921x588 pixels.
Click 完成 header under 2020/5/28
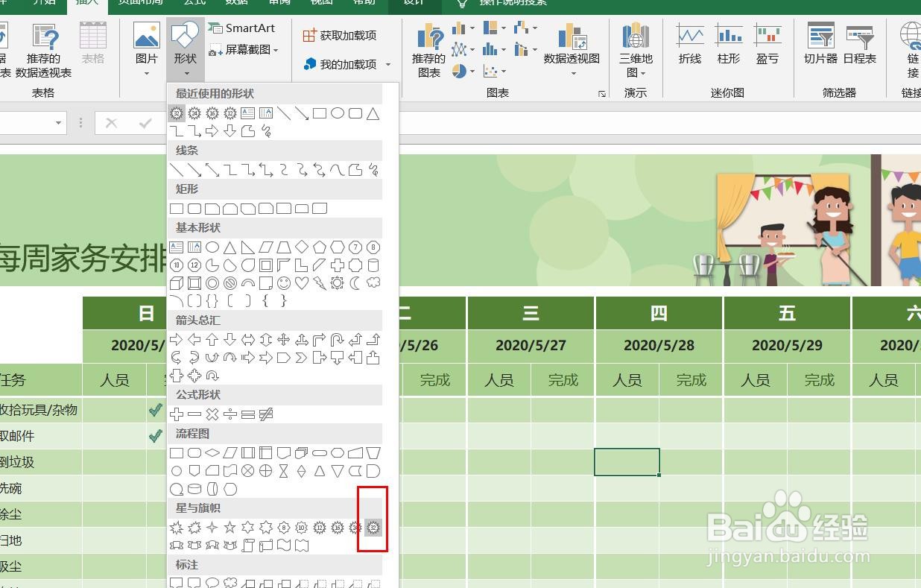(691, 380)
